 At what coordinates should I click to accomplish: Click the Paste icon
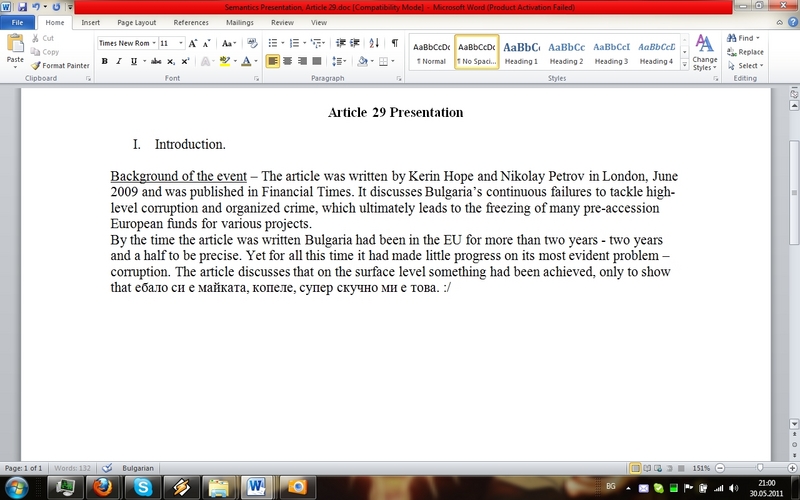(x=15, y=50)
